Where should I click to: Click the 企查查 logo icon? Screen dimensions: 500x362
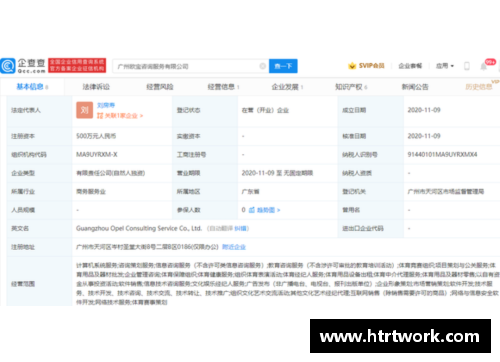[x=8, y=66]
